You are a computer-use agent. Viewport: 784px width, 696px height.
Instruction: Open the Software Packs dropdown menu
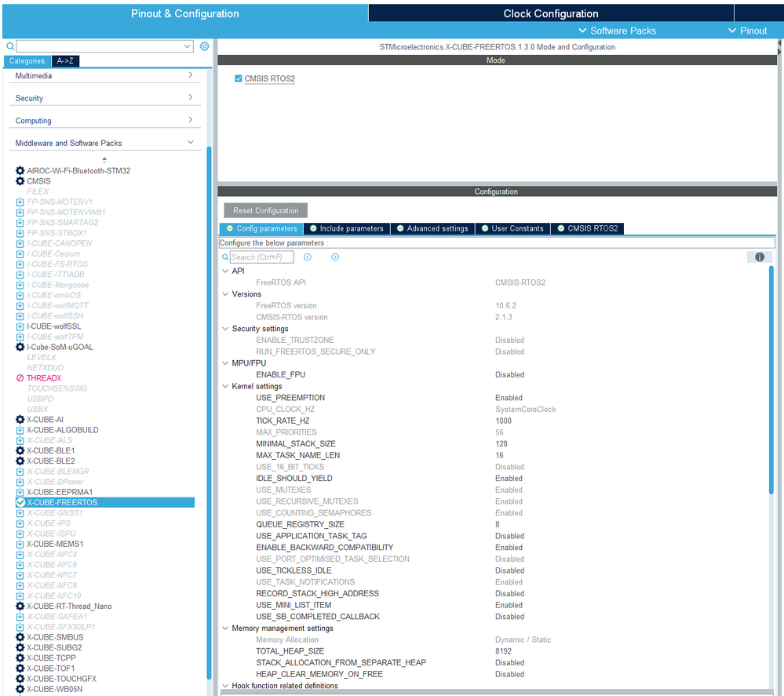tap(617, 31)
